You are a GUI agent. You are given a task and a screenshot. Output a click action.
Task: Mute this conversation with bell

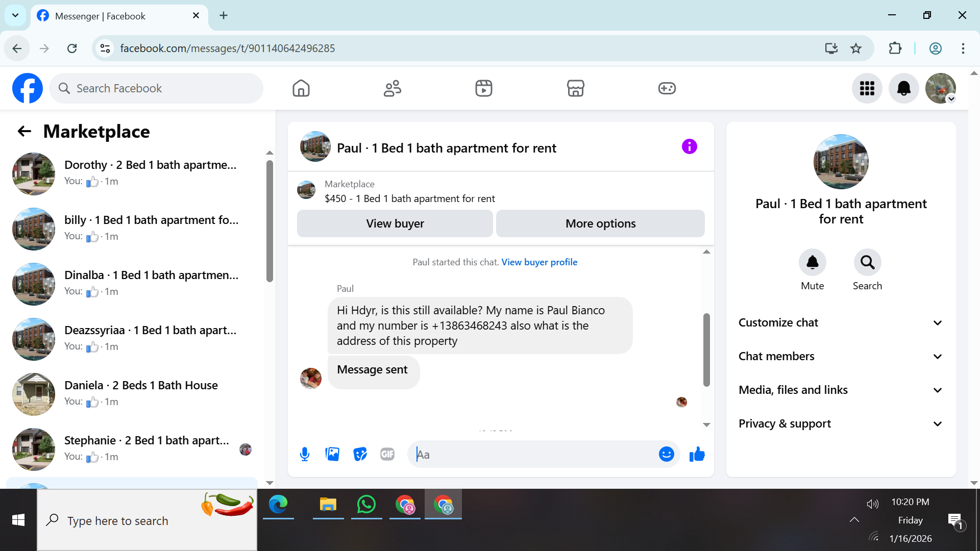pyautogui.click(x=812, y=262)
